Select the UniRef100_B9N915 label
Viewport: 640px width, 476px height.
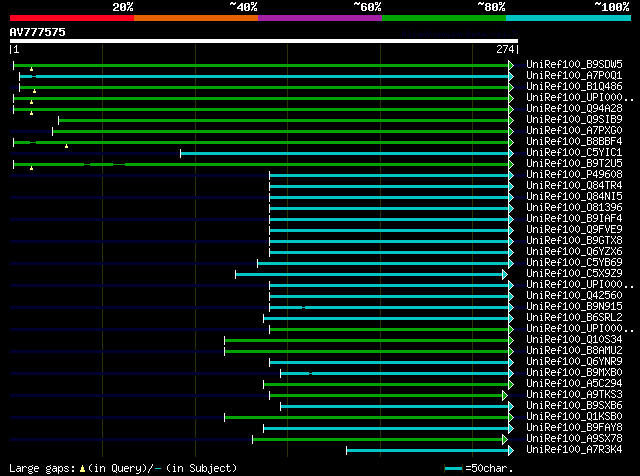574,307
